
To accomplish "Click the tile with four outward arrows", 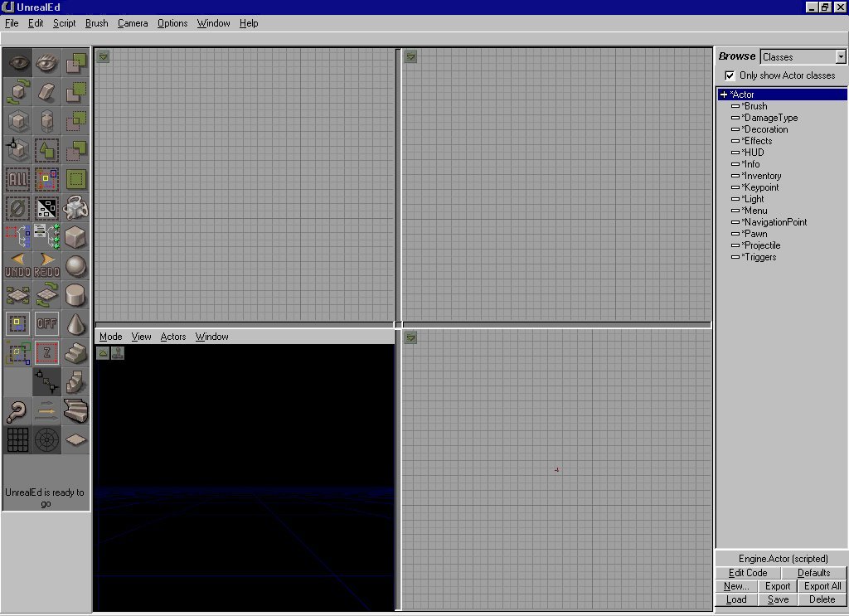I will (x=18, y=295).
